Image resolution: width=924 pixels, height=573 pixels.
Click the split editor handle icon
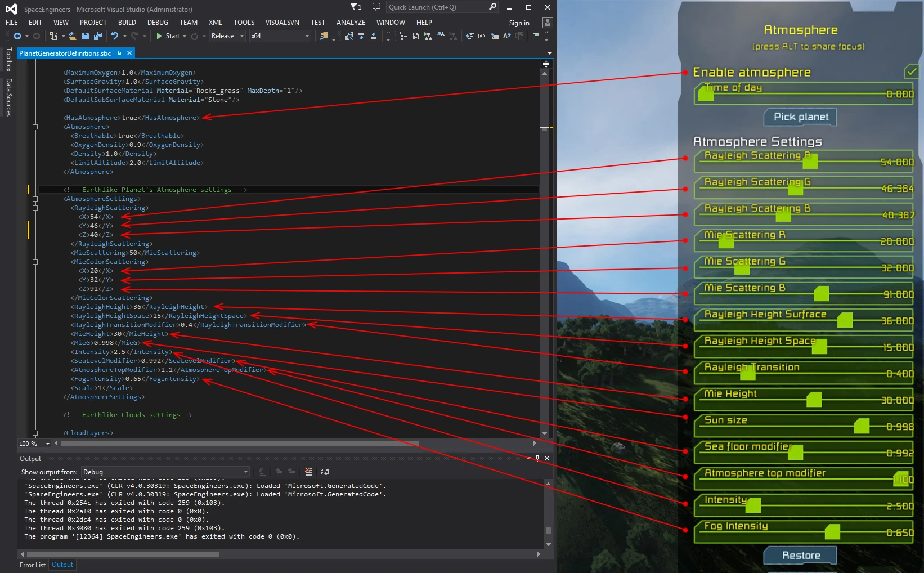click(546, 64)
